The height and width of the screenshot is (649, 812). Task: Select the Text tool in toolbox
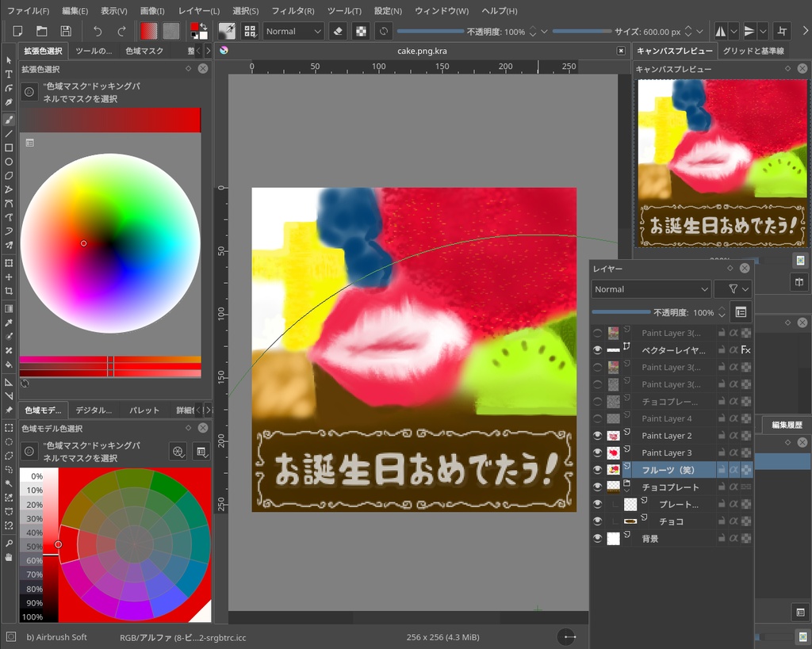click(x=8, y=74)
